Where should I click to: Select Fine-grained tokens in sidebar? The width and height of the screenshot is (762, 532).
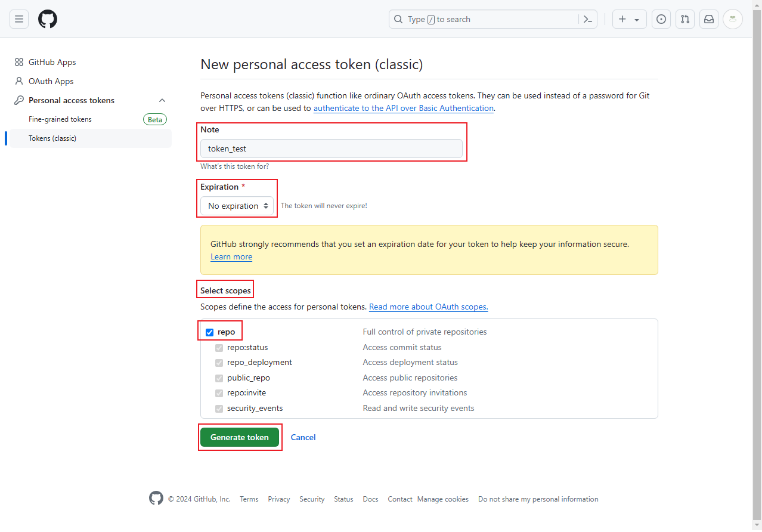click(x=91, y=119)
